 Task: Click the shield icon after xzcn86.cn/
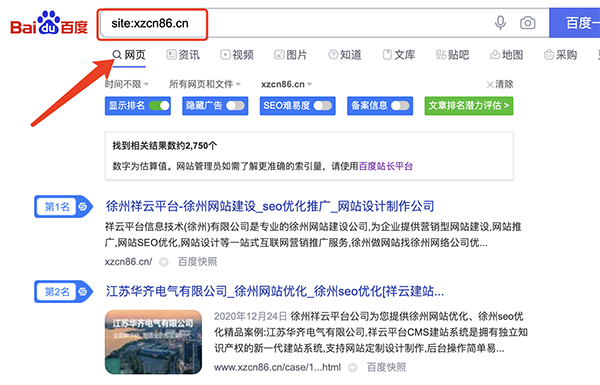click(x=164, y=262)
